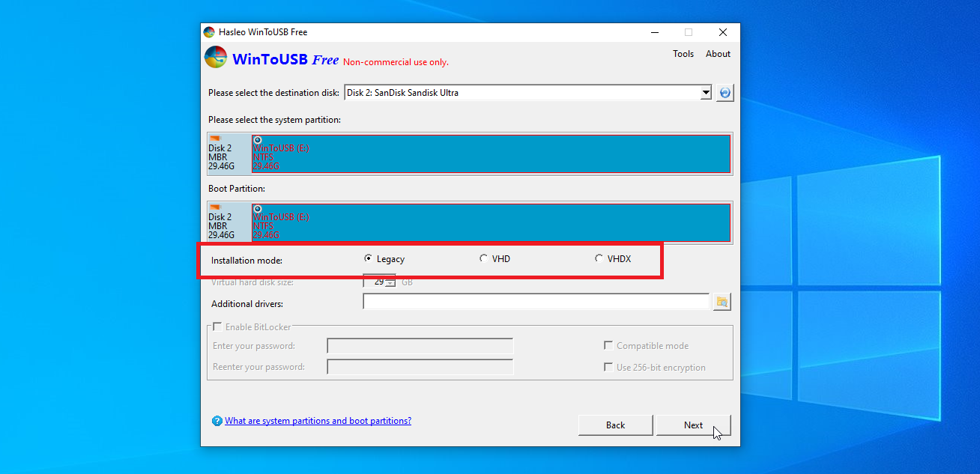
Task: Open the Tools menu
Action: tap(683, 54)
